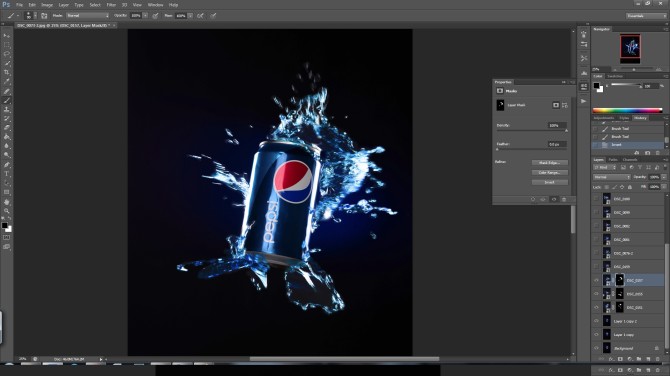The height and width of the screenshot is (376, 670).
Task: Hide the highlighted masked layer's eye
Action: [596, 280]
